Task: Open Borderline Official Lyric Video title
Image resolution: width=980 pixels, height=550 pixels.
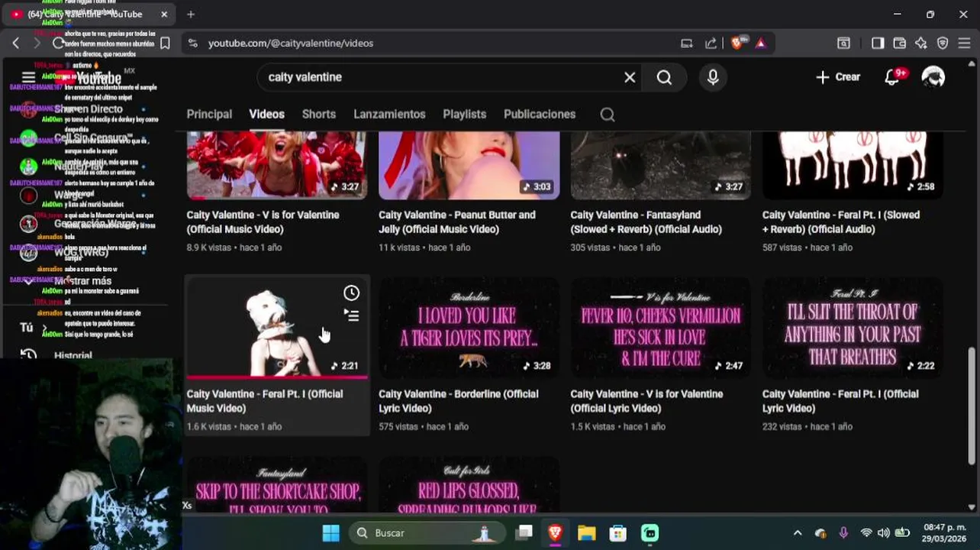Action: pyautogui.click(x=459, y=401)
